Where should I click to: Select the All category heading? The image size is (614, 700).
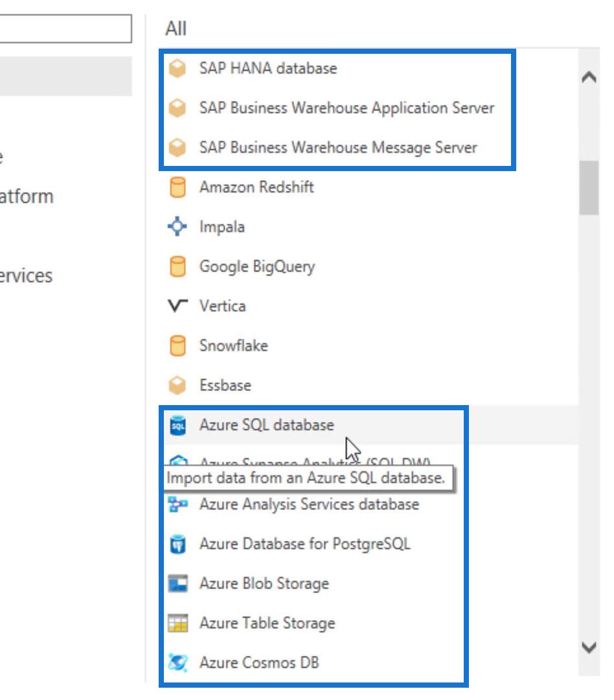(176, 29)
